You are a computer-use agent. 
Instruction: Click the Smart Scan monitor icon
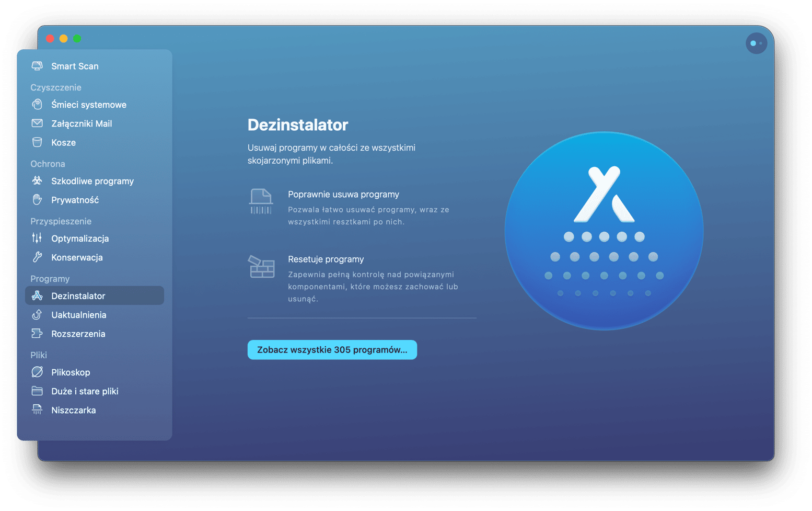[x=37, y=66]
